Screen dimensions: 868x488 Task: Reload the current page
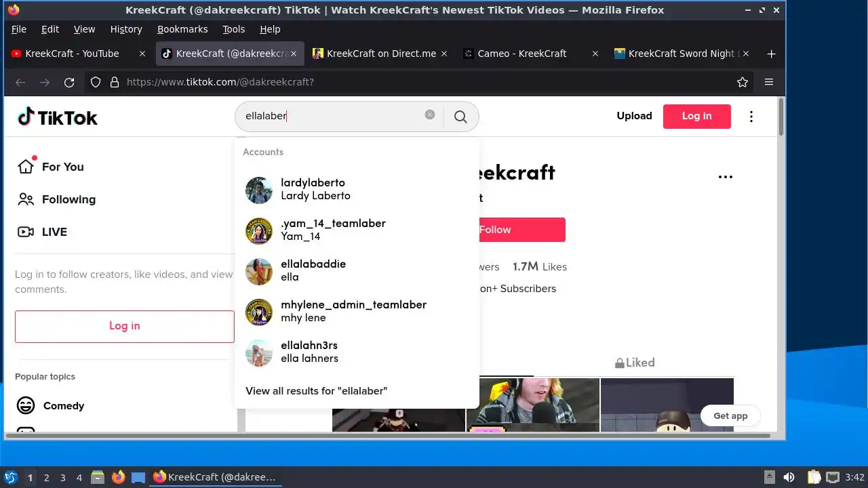[69, 82]
